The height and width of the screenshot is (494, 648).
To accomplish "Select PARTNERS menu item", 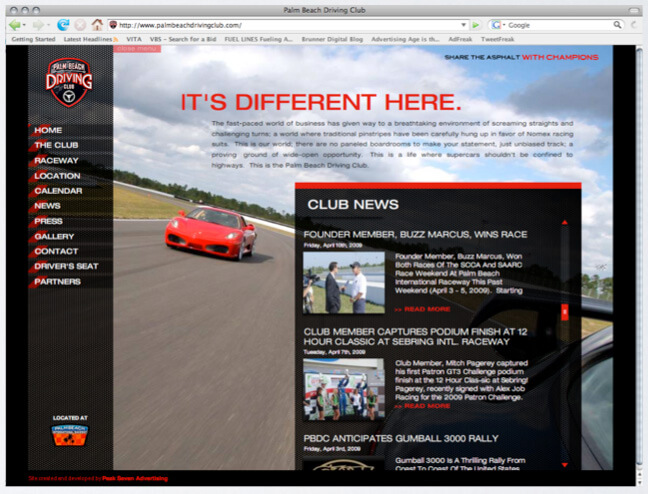I will pos(57,282).
